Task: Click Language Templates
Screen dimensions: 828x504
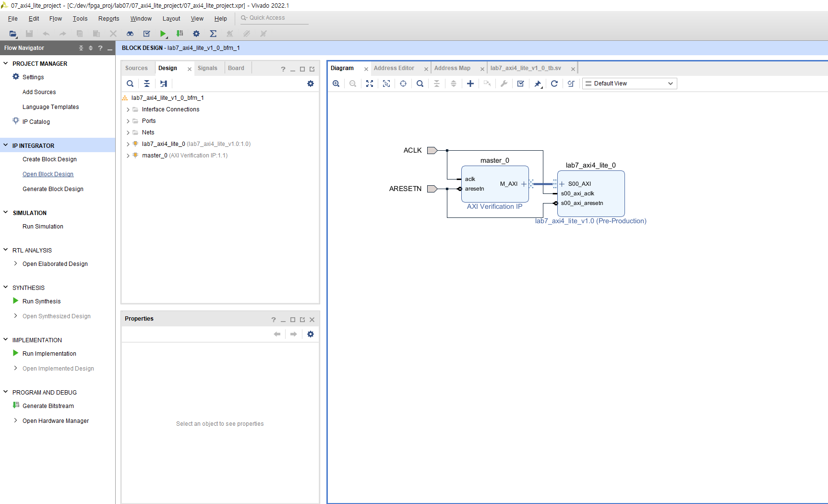Action: click(x=50, y=107)
